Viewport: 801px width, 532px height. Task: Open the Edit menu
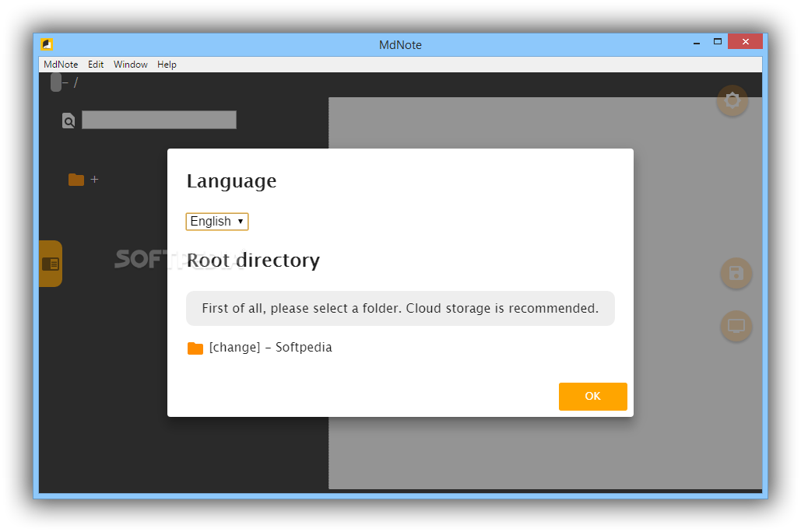tap(96, 65)
